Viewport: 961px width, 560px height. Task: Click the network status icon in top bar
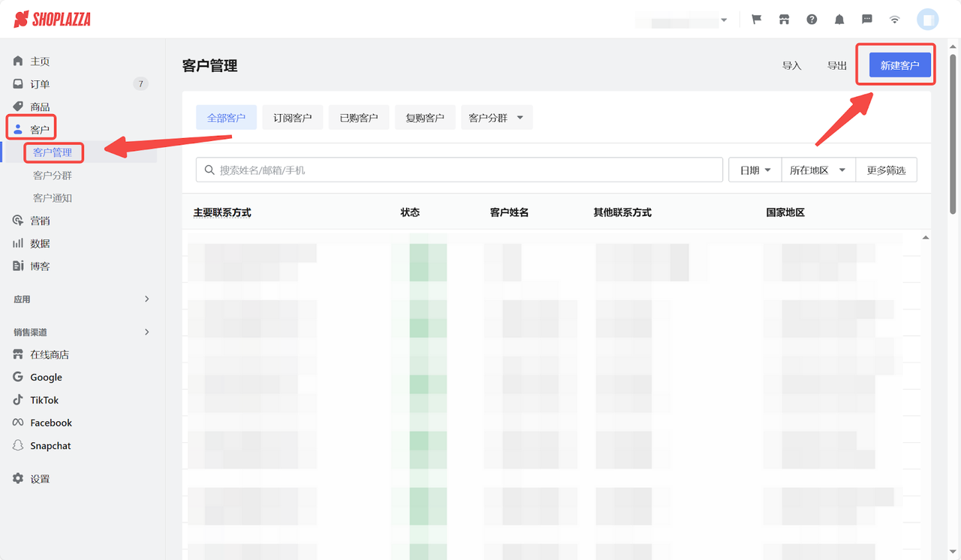tap(894, 19)
